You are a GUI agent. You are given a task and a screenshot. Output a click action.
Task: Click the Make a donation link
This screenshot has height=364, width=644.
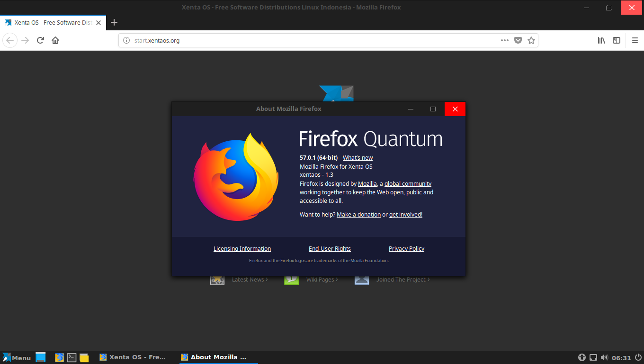pos(358,214)
